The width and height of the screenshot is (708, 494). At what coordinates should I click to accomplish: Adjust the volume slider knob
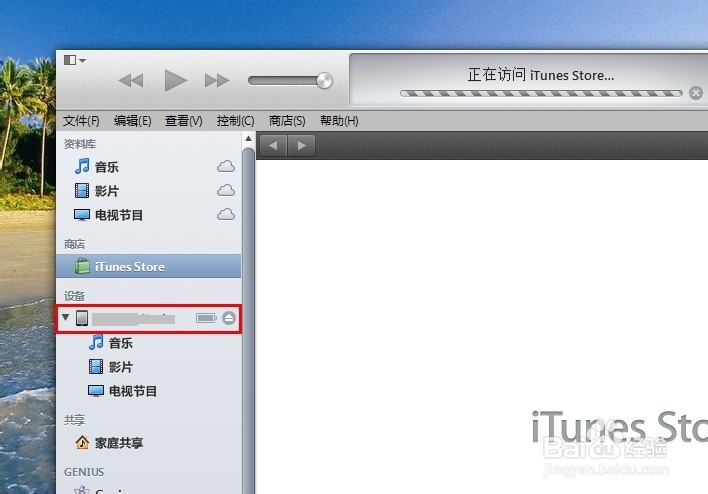tap(324, 81)
